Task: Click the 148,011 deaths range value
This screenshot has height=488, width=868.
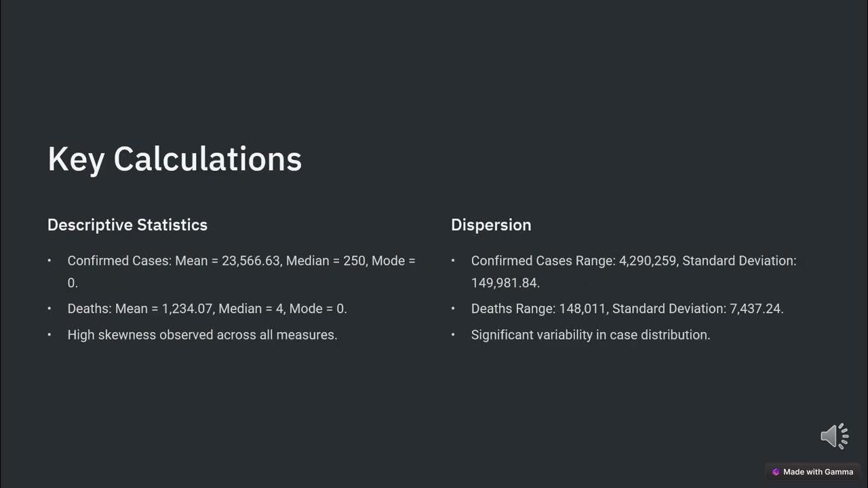Action: click(583, 308)
